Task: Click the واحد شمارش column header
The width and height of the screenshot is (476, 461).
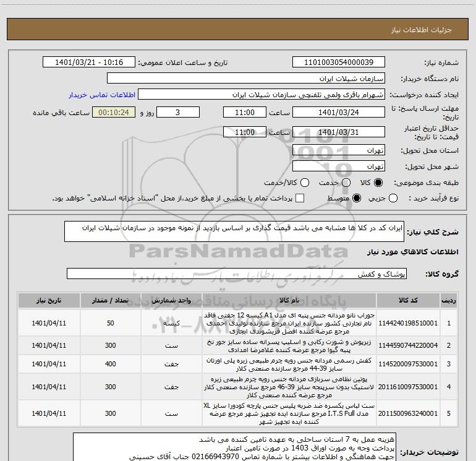Action: (171, 300)
